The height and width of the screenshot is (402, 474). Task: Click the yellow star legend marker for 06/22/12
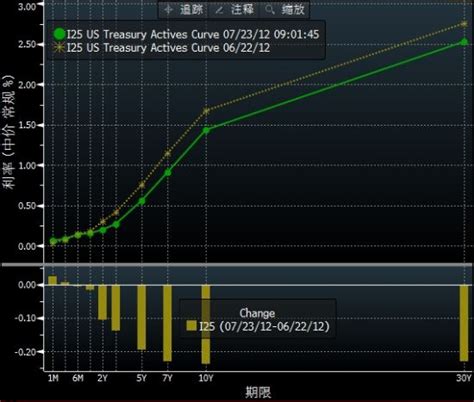point(59,48)
